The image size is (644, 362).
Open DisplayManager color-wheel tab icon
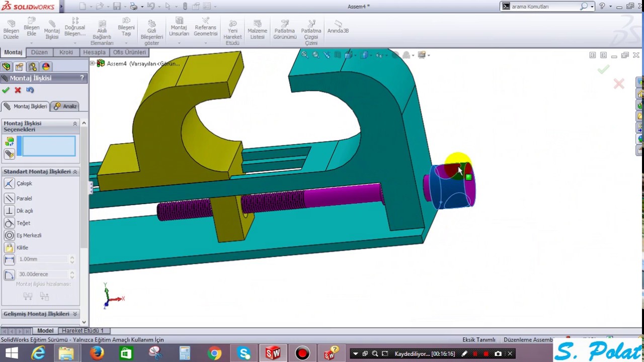46,66
